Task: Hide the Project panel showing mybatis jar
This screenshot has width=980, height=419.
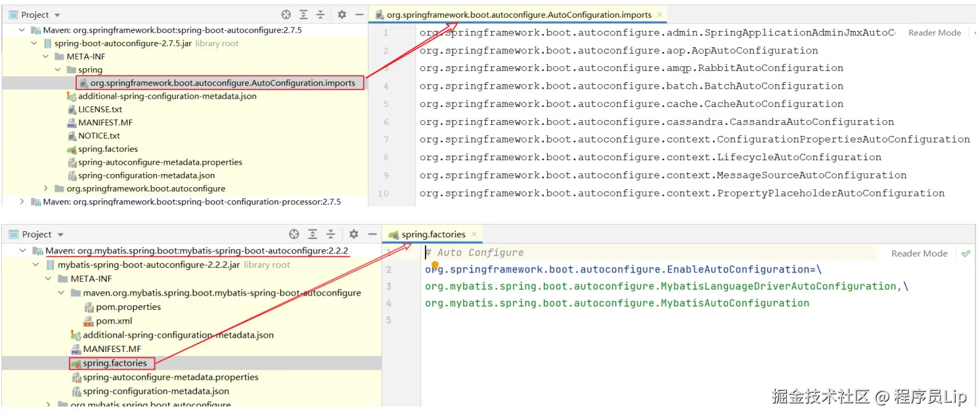Action: (x=372, y=234)
